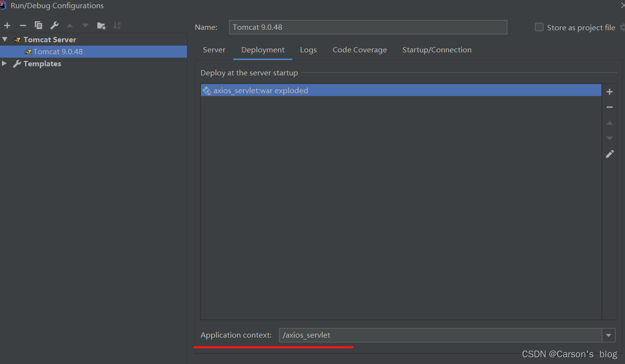Add a new run configuration
Image resolution: width=625 pixels, height=364 pixels.
7,25
